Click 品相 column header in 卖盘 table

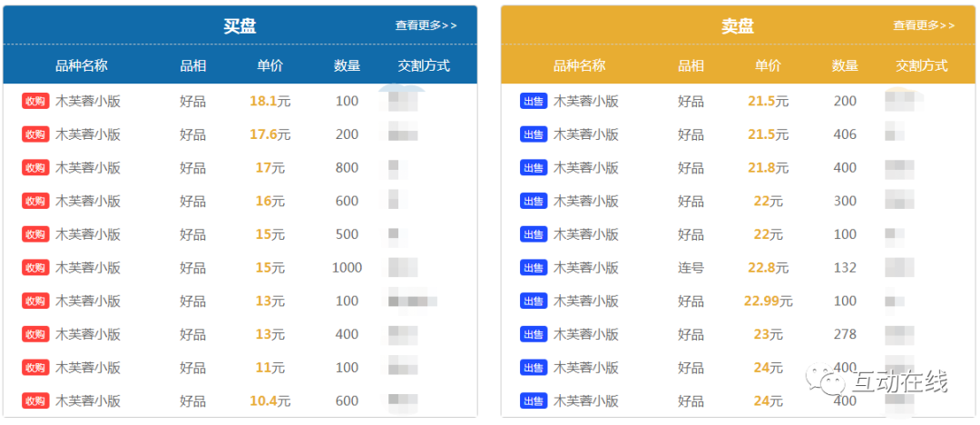coord(691,65)
